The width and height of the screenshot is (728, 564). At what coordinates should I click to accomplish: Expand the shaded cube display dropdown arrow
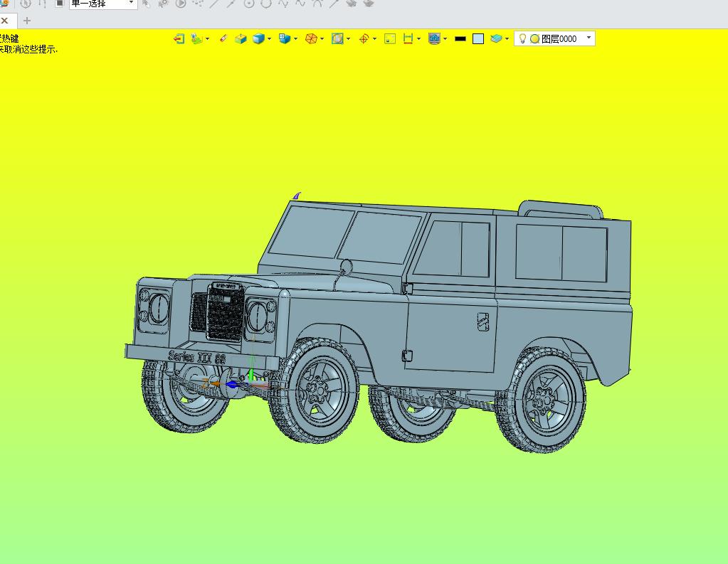269,39
